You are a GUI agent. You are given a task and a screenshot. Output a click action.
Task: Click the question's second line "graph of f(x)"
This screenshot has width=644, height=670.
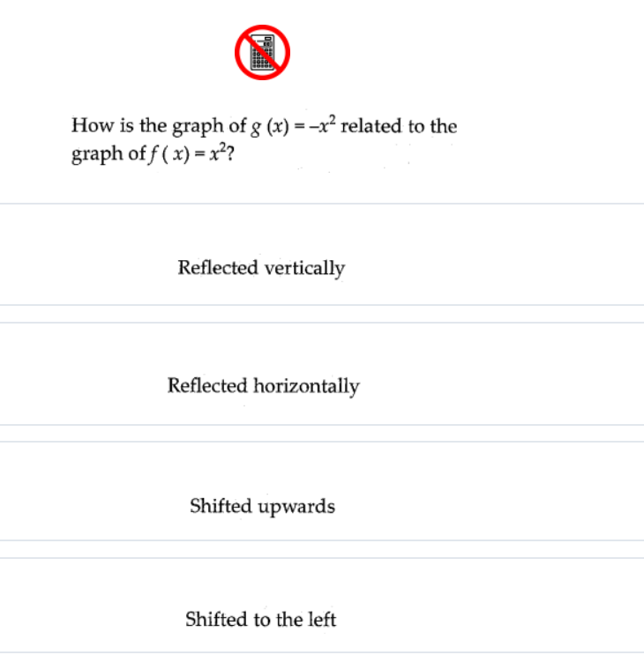point(153,153)
